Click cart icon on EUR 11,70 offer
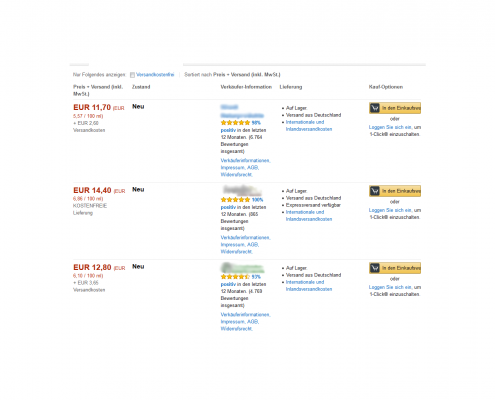 coord(375,108)
